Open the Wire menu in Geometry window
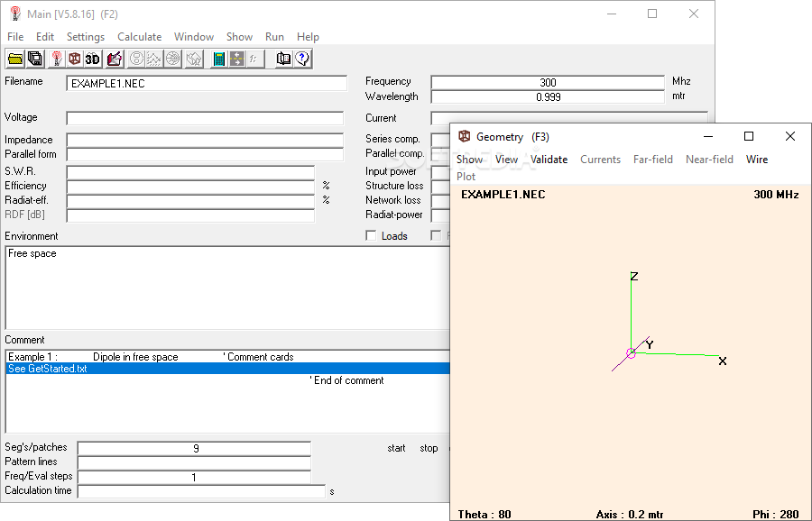Viewport: 812px width, 521px height. (x=757, y=160)
